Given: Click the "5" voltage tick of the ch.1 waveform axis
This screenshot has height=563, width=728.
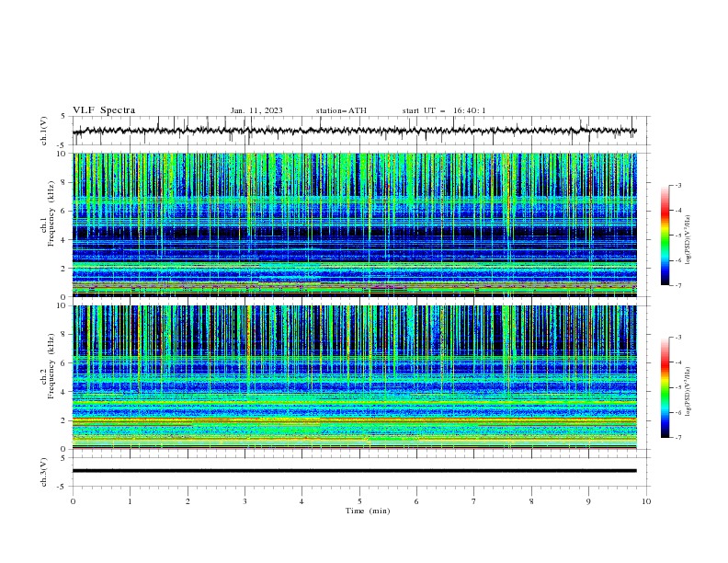Looking at the screenshot, I should (63, 116).
